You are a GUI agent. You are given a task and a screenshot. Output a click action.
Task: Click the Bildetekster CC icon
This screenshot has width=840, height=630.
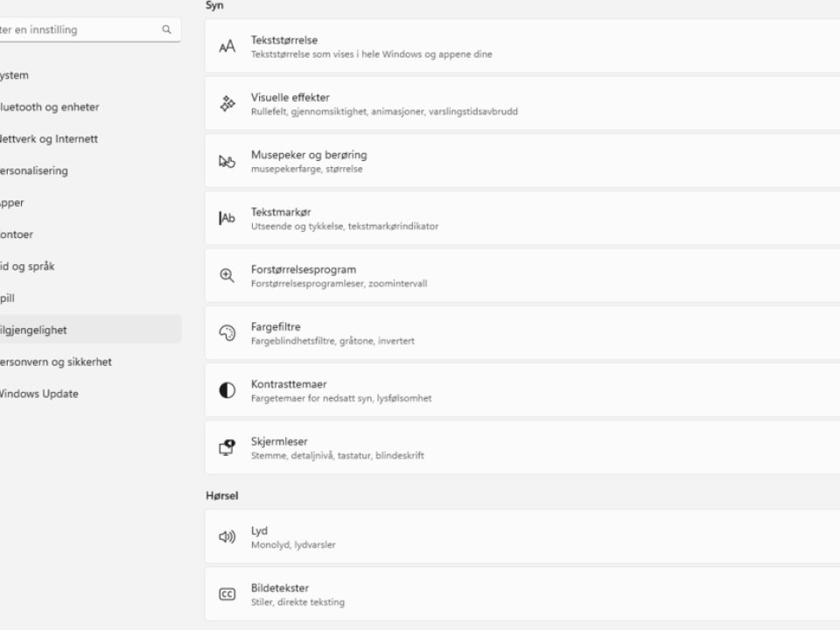pos(227,594)
